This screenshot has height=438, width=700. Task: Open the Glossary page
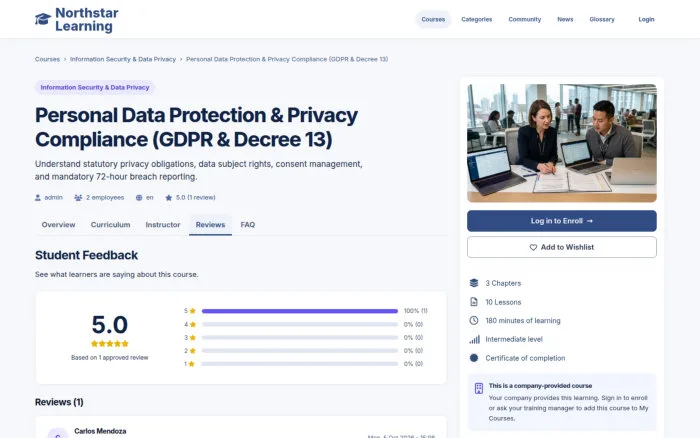602,20
